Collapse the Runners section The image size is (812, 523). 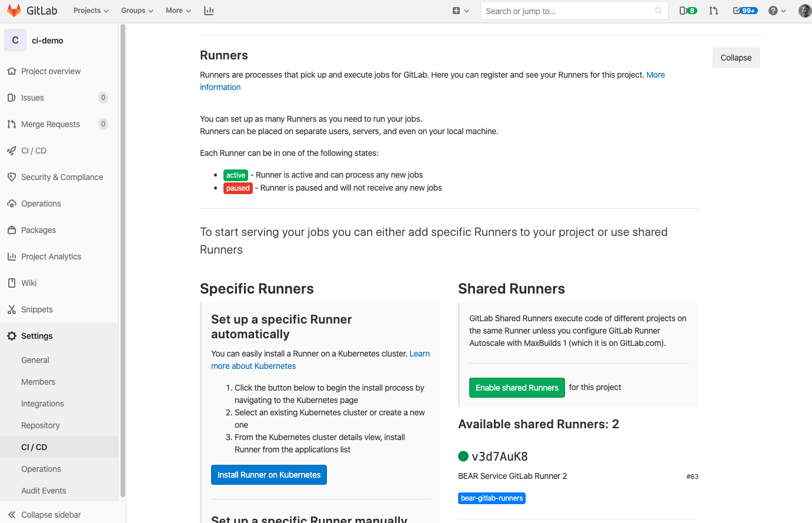pyautogui.click(x=736, y=58)
